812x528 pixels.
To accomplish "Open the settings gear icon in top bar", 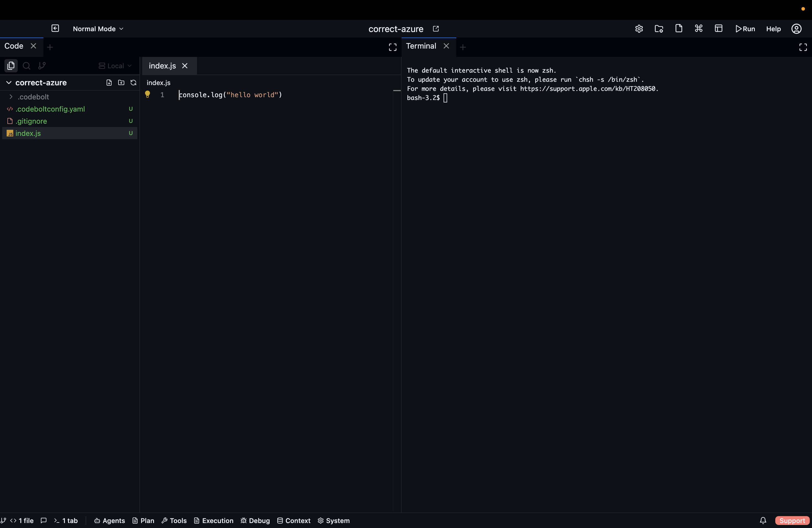I will [x=639, y=29].
